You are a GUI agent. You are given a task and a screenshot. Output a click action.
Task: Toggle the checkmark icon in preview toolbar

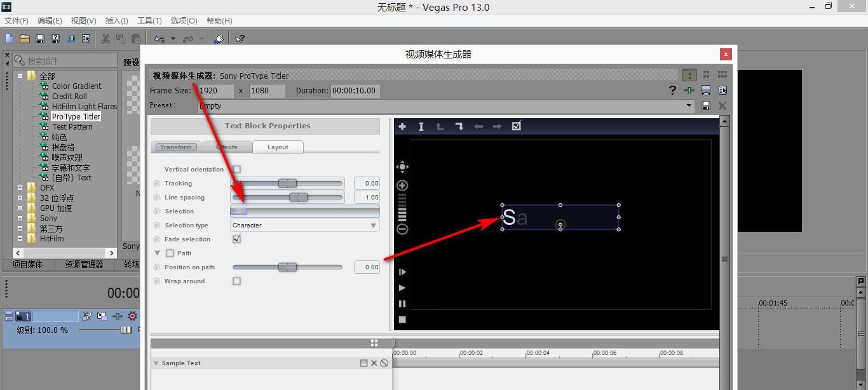517,126
